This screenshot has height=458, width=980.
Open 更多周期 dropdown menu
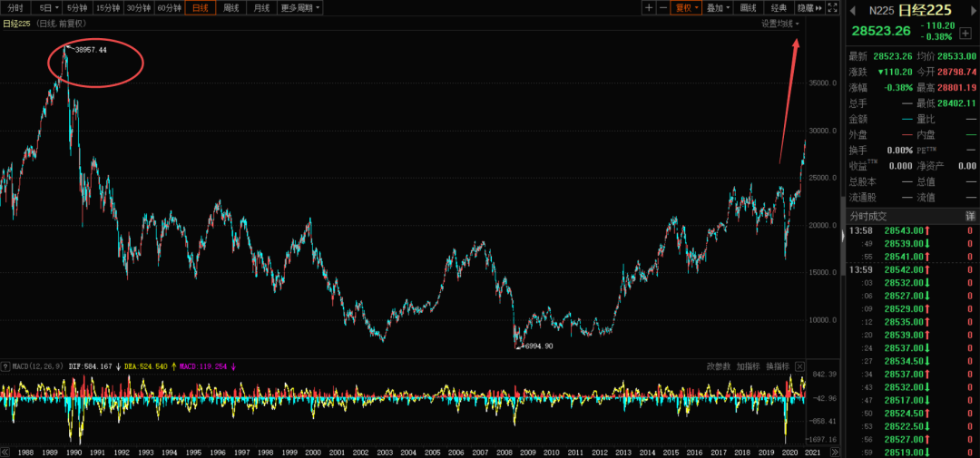[299, 8]
